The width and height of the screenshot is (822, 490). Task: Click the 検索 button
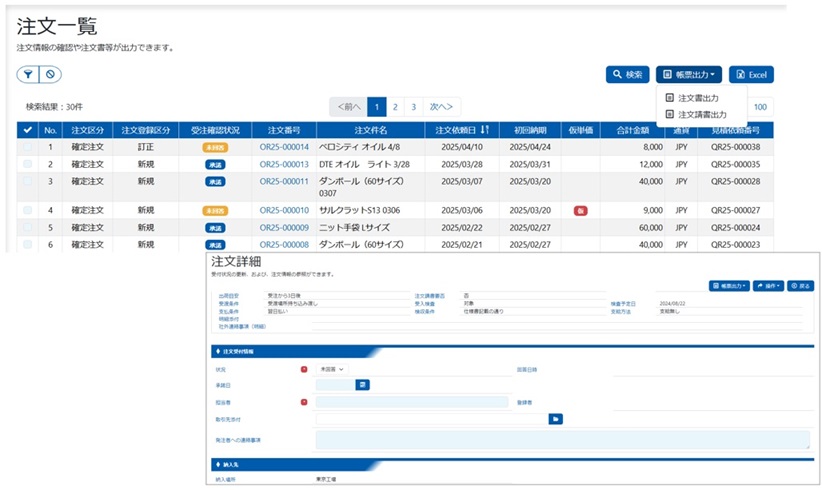tap(627, 75)
